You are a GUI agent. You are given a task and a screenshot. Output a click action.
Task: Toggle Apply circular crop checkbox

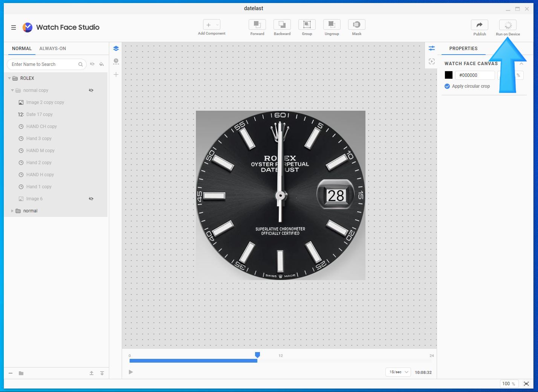tap(447, 86)
